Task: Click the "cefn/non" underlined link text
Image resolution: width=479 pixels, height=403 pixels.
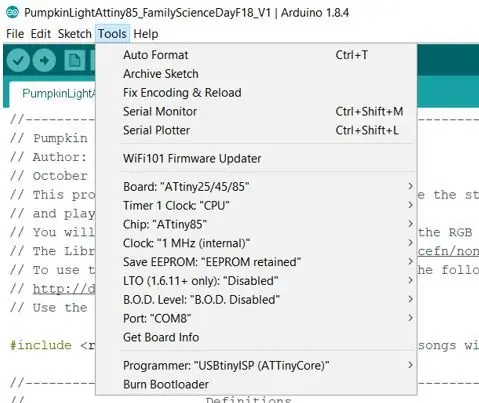Action: pos(448,251)
